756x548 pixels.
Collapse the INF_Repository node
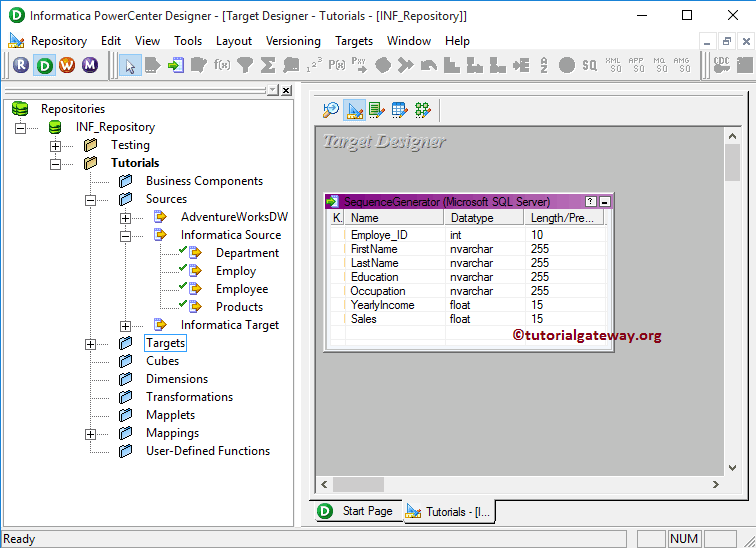tap(20, 128)
